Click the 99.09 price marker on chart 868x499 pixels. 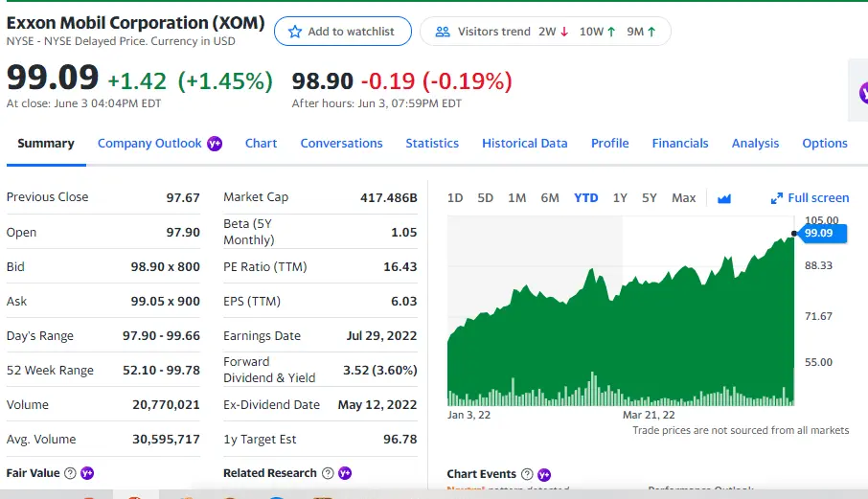click(818, 233)
